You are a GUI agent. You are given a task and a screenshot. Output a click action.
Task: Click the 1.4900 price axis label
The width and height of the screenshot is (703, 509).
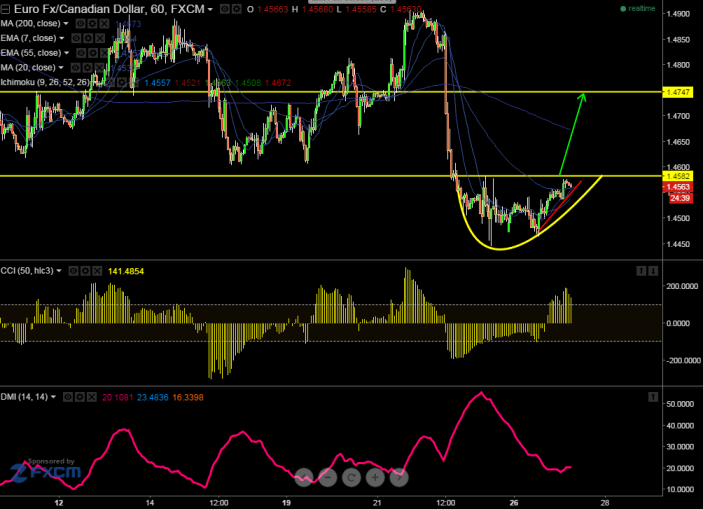(678, 14)
